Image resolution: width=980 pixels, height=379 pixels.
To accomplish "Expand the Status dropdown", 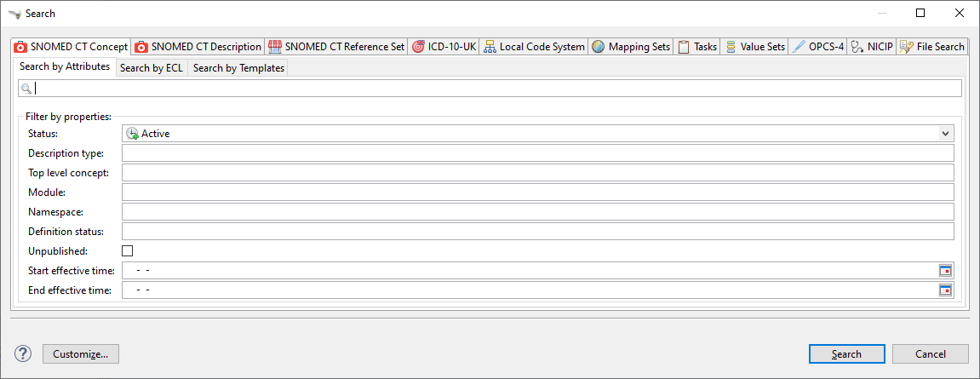I will (945, 134).
